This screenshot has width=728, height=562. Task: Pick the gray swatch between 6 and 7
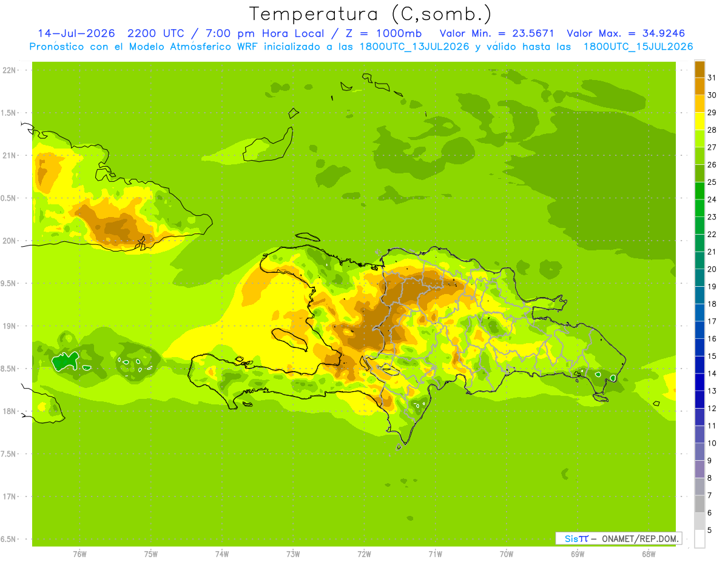coord(699,504)
